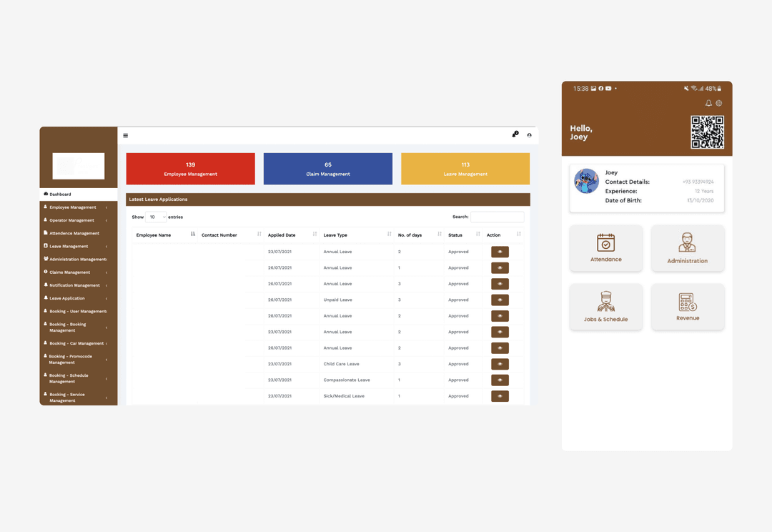
Task: Click the red Employee Management card
Action: (x=190, y=169)
